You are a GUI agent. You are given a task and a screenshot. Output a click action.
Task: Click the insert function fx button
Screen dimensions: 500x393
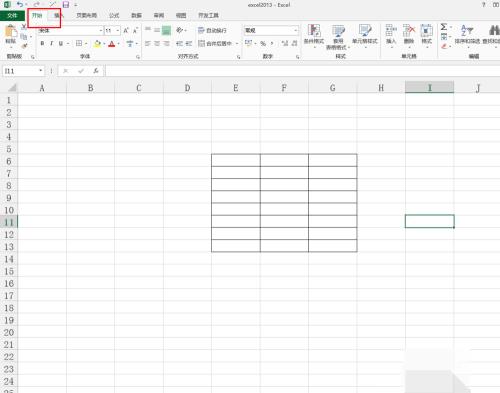click(96, 71)
